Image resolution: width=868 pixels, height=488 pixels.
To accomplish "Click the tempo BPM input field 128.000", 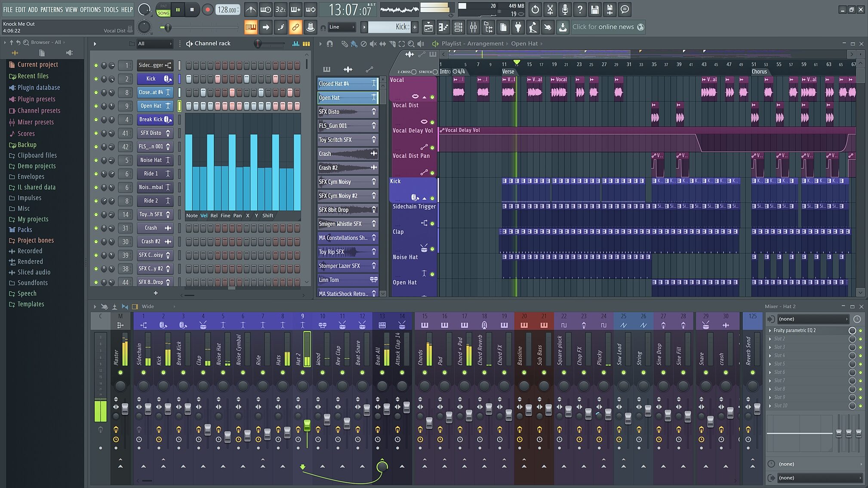I will point(228,9).
